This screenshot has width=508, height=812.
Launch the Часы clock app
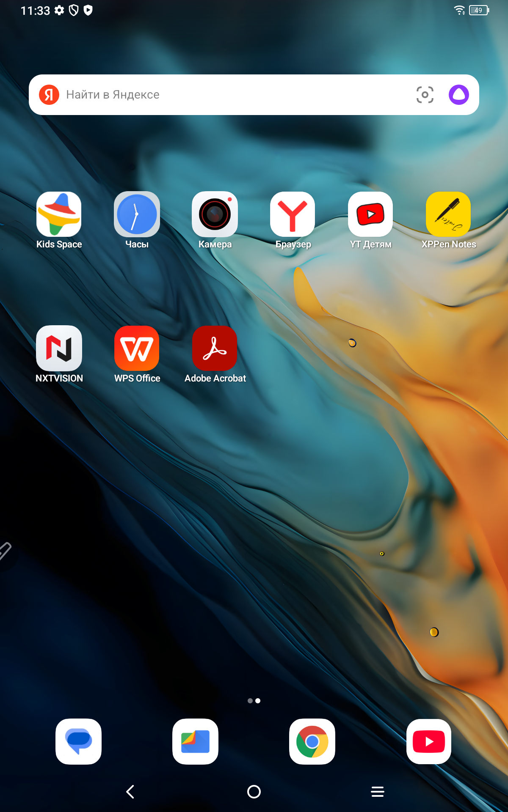coord(137,214)
